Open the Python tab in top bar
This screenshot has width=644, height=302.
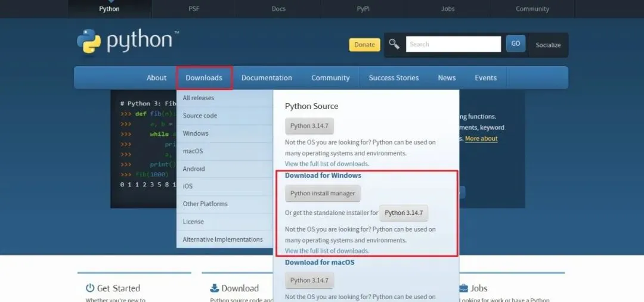109,8
